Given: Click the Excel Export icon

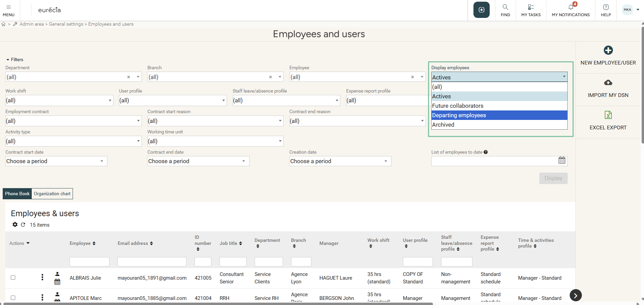Looking at the screenshot, I should (x=608, y=115).
